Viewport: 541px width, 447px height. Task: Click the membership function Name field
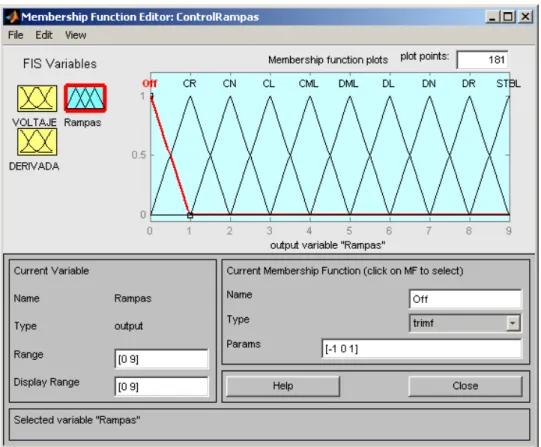click(465, 299)
